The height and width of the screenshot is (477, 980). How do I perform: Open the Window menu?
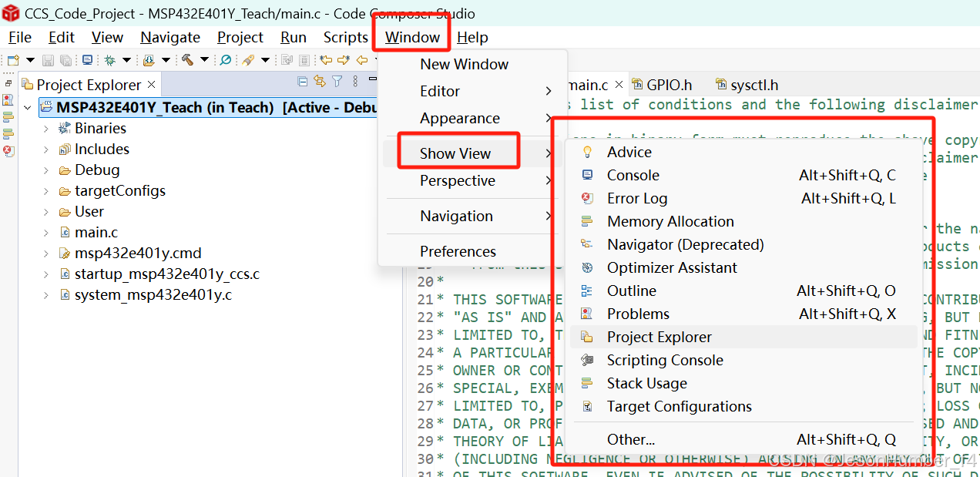pos(411,37)
